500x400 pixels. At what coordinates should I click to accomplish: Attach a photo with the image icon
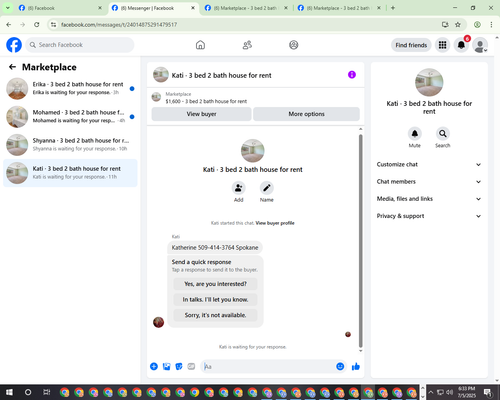166,367
